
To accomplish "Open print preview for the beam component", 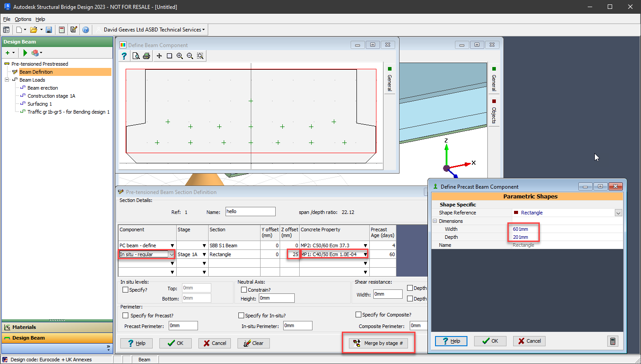I will [x=136, y=56].
